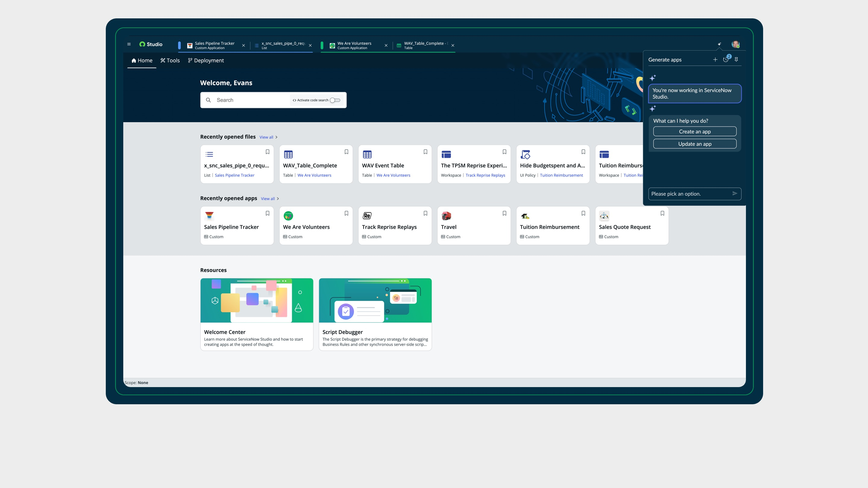The image size is (868, 488).
Task: Open the user avatar menu
Action: point(735,45)
